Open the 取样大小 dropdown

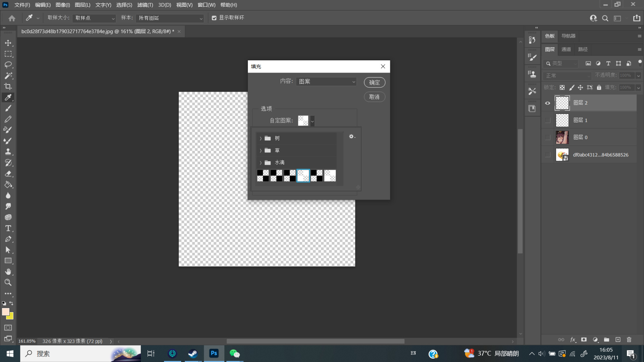point(94,18)
